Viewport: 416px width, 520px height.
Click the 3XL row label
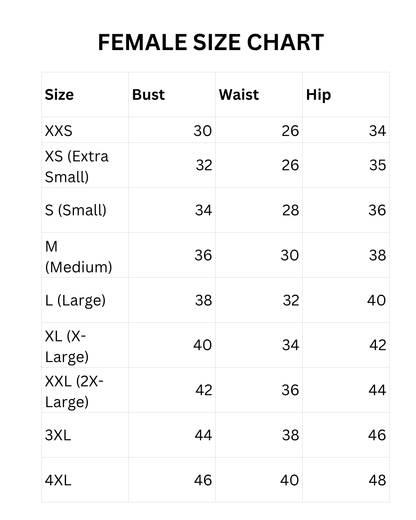(x=58, y=435)
